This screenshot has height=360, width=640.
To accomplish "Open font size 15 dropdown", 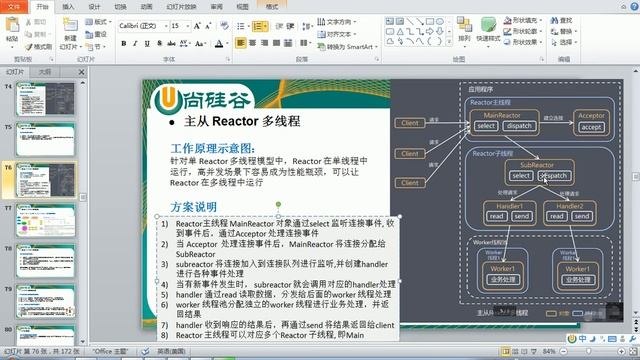I will (187, 26).
